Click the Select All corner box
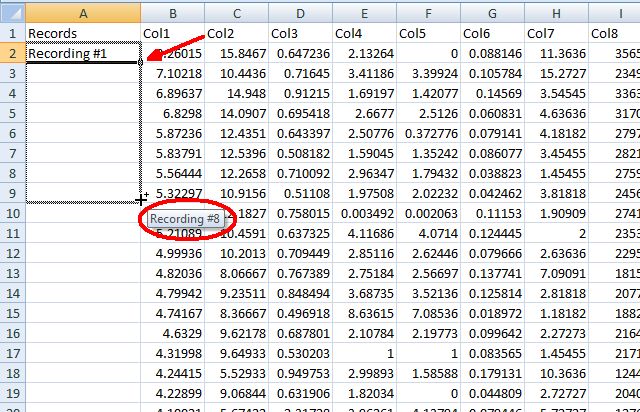 [11, 11]
